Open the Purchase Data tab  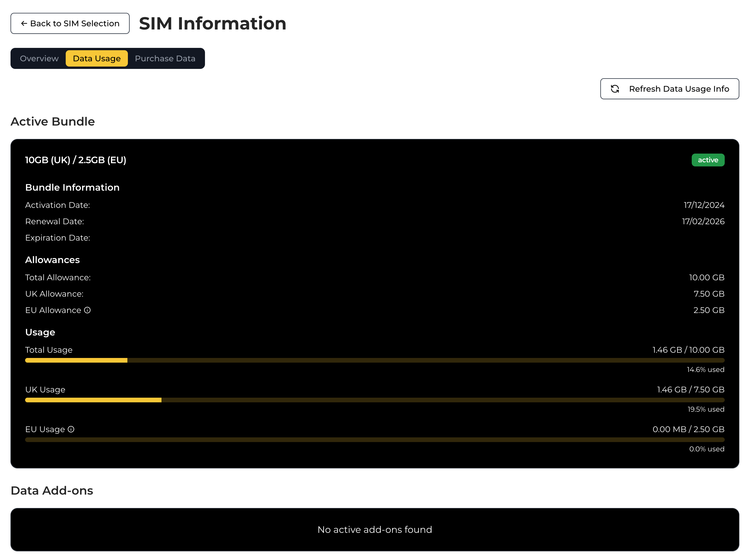(165, 58)
